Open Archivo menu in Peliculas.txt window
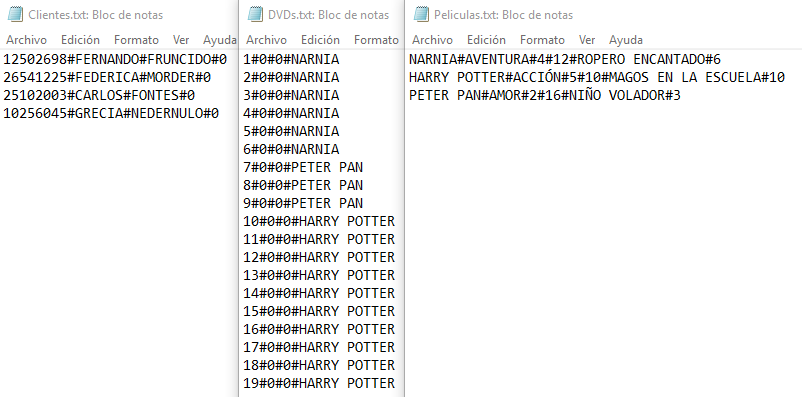 (x=433, y=40)
